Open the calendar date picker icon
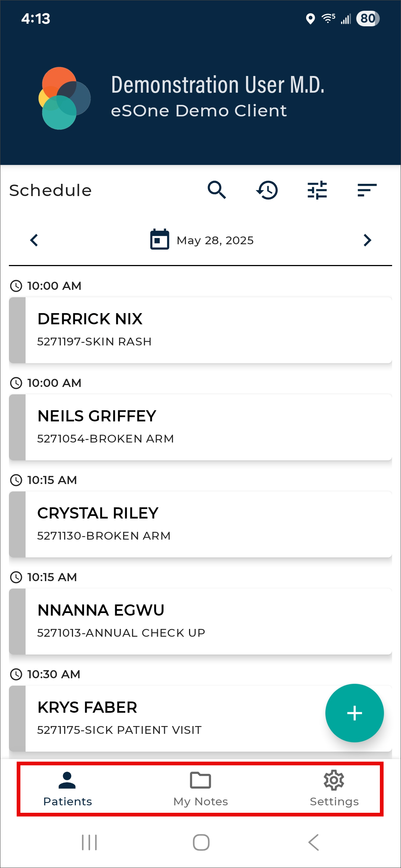Viewport: 401px width, 868px height. [x=160, y=240]
